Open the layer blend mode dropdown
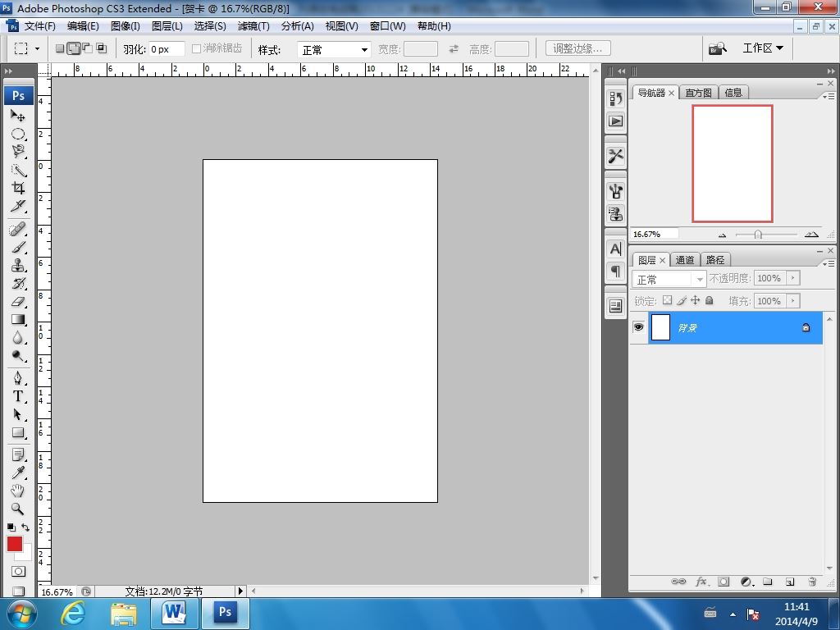840x630 pixels. pyautogui.click(x=669, y=279)
